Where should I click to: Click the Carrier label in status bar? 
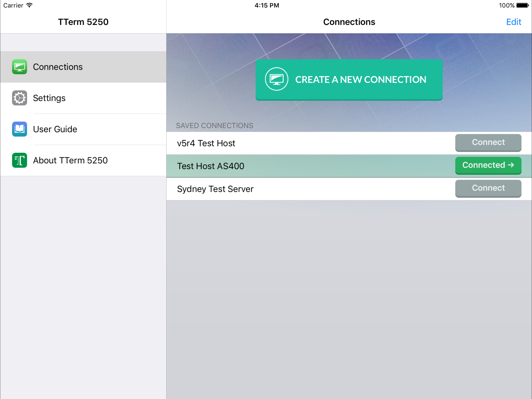(13, 5)
